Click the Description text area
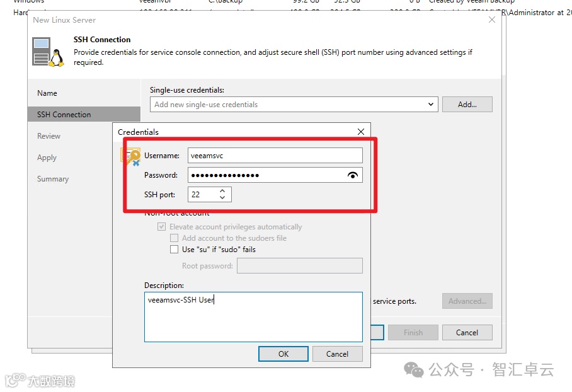This screenshot has width=572, height=392. click(x=253, y=317)
